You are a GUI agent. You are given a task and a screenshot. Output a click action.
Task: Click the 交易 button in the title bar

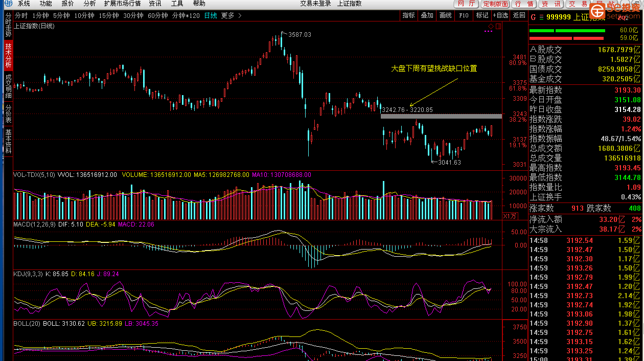(578, 4)
